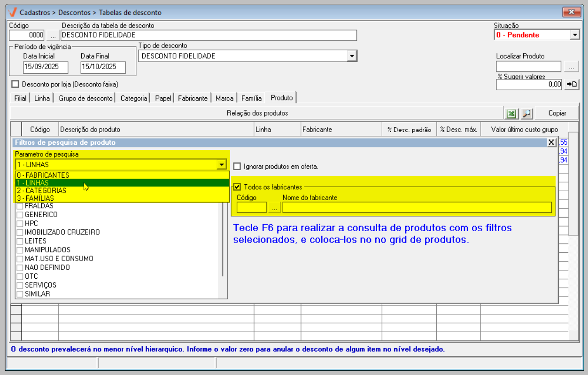Uncheck Todos os fabricantes checkbox
The height and width of the screenshot is (375, 588).
237,187
